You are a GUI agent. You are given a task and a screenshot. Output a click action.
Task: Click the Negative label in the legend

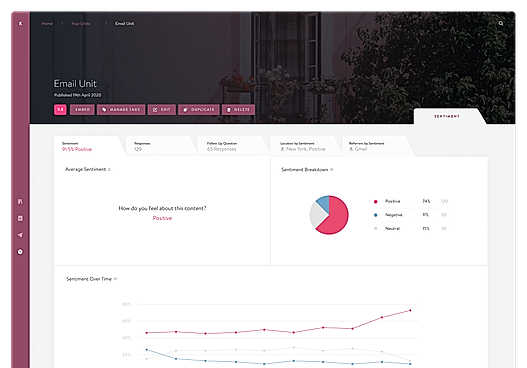[394, 215]
